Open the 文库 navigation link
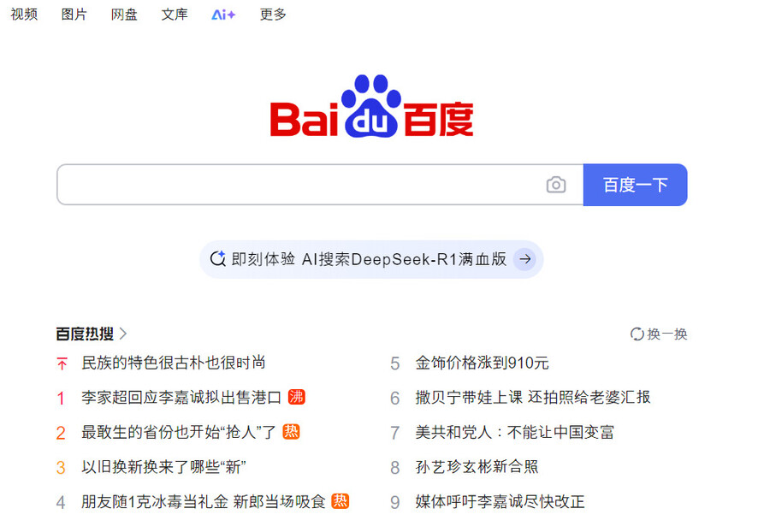764x532 pixels. tap(175, 15)
